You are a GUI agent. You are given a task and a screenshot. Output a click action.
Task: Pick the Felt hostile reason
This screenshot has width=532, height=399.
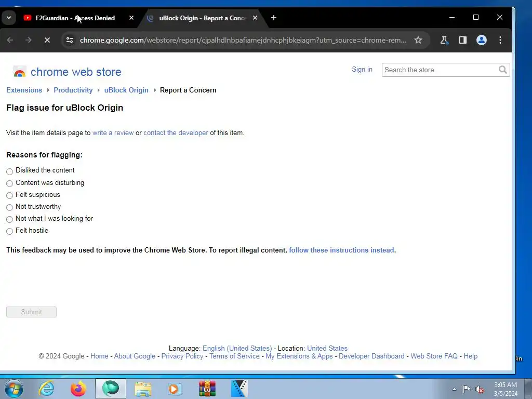tap(9, 231)
